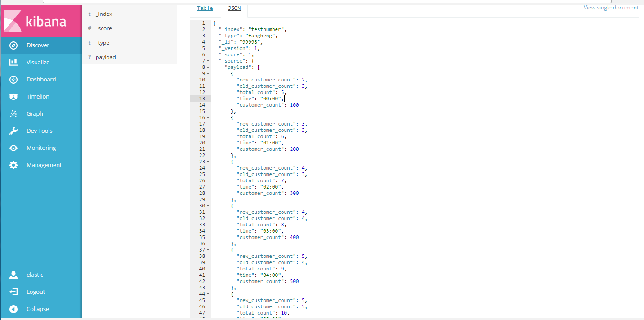The image size is (644, 320).
Task: Click the unknown type icon beside payload
Action: coord(89,57)
